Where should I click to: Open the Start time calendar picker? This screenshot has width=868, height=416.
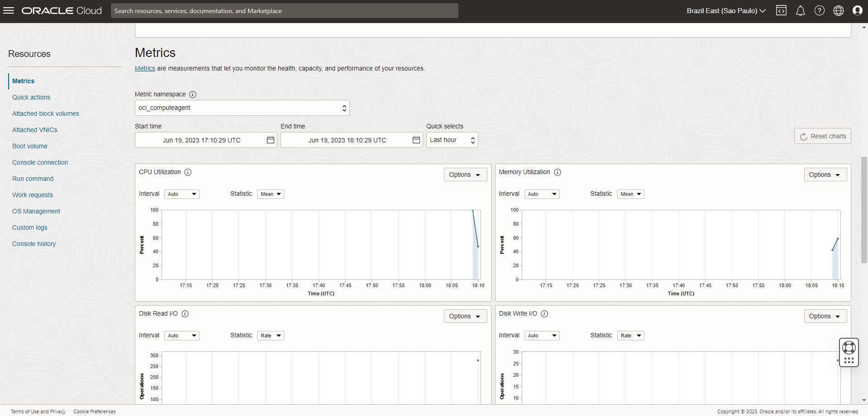(271, 140)
